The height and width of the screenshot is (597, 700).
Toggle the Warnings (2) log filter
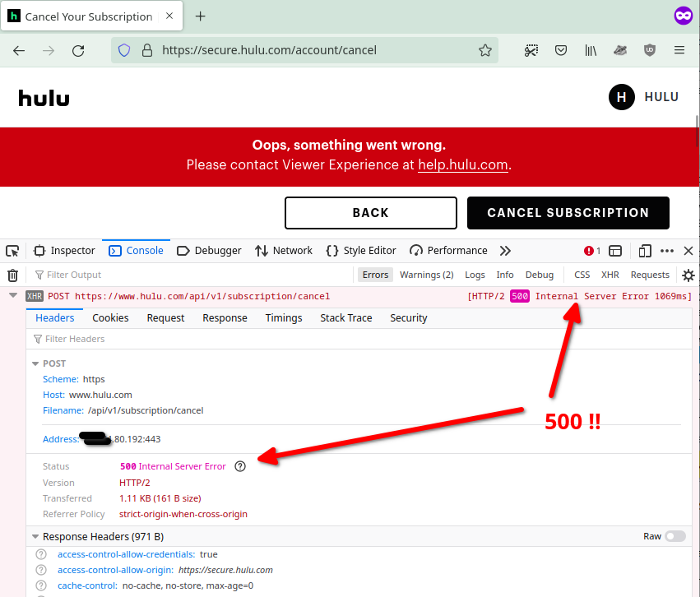pyautogui.click(x=426, y=275)
